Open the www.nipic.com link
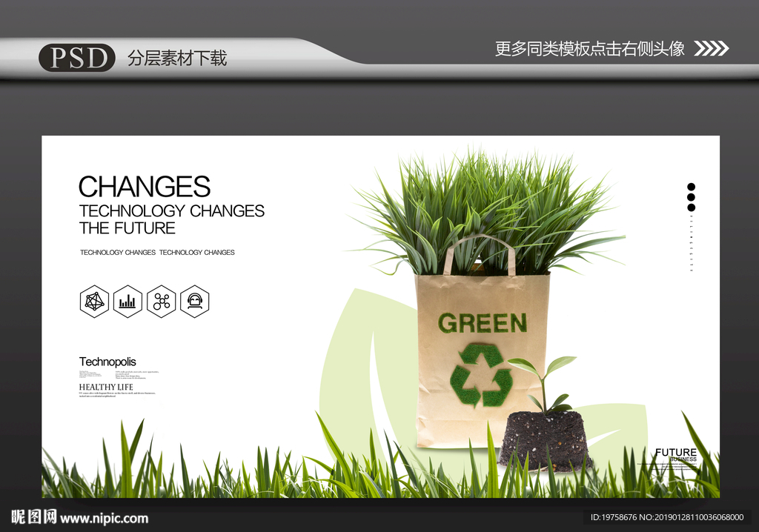 [x=105, y=519]
